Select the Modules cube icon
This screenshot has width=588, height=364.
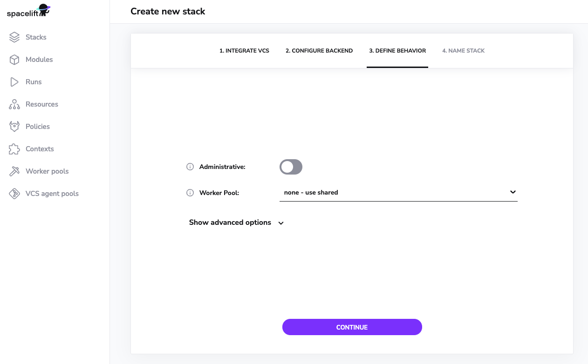[14, 60]
